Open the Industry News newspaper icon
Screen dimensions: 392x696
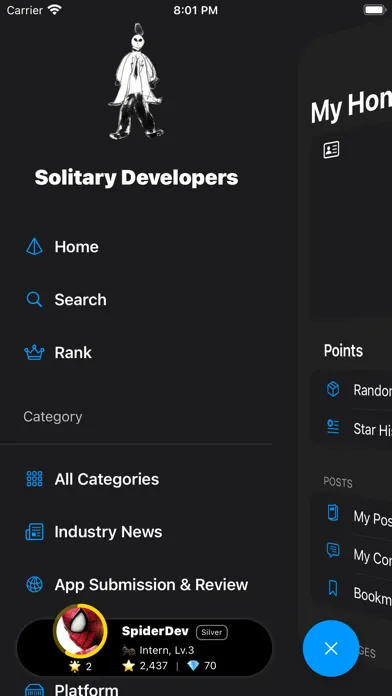tap(34, 532)
